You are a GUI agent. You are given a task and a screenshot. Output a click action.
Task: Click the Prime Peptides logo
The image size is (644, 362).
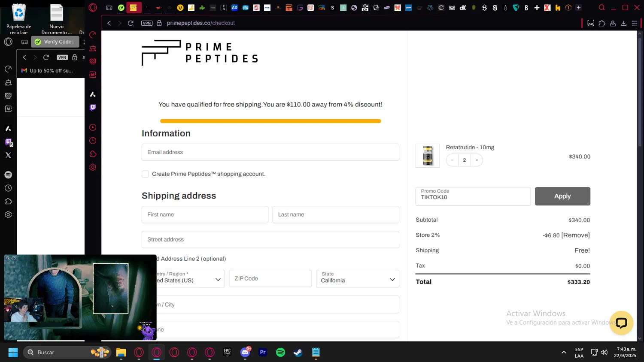click(200, 53)
